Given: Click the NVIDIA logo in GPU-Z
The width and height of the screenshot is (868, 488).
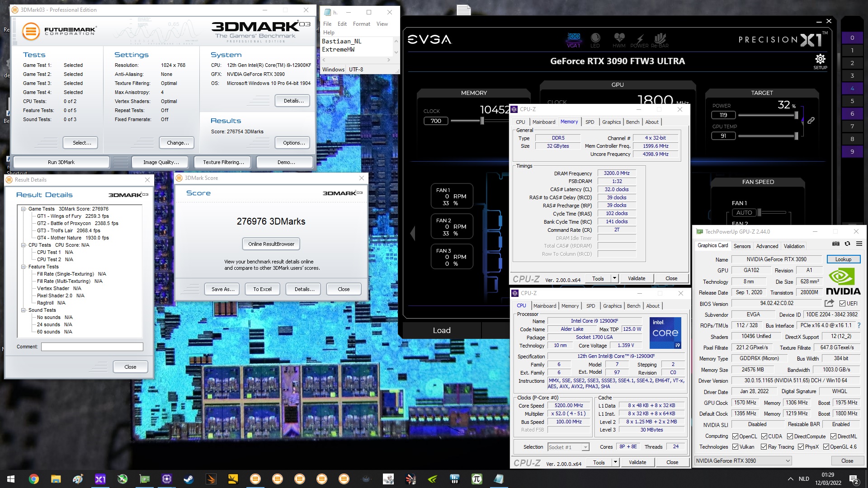Looking at the screenshot, I should click(x=843, y=282).
